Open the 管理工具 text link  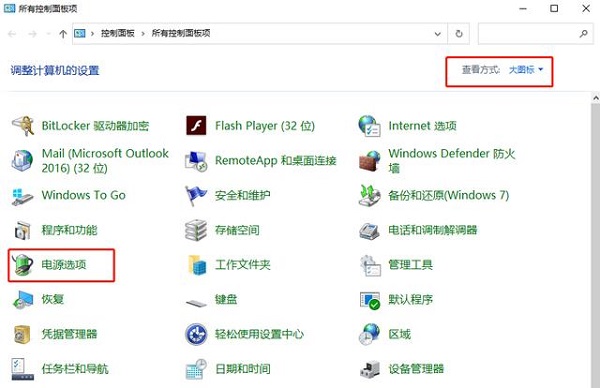point(411,265)
